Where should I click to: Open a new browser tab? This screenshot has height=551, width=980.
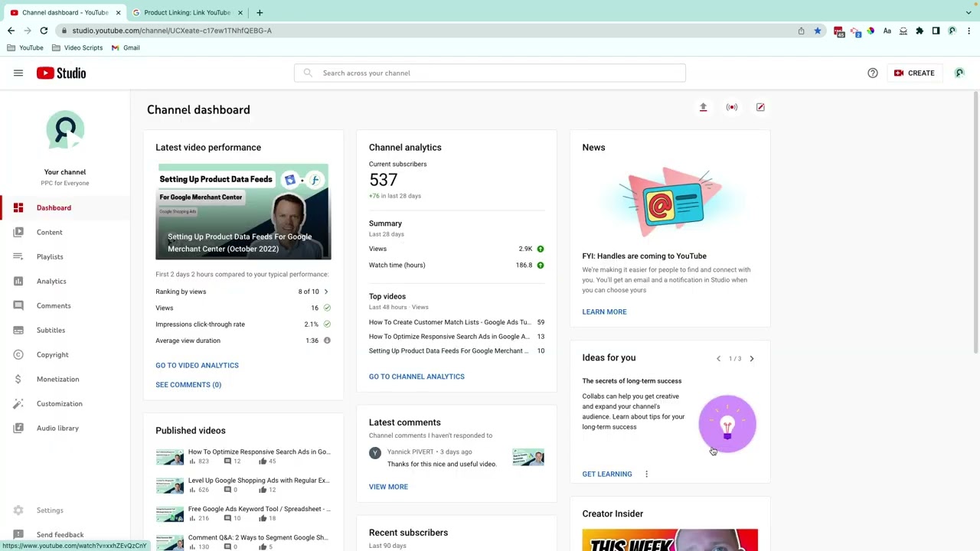click(260, 12)
